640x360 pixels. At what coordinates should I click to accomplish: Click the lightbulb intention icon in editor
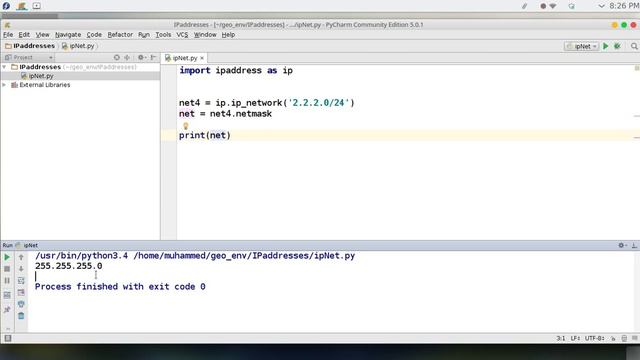185,126
